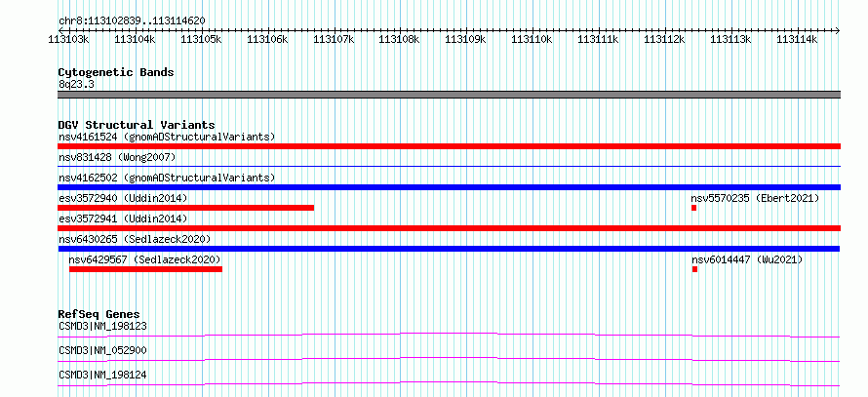Select the CSMD3|NM_052900 gene track line
The height and width of the screenshot is (397, 868).
click(x=449, y=359)
